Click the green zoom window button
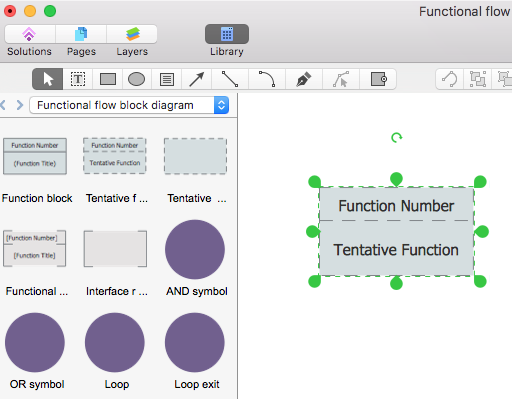This screenshot has width=512, height=399. coord(50,11)
